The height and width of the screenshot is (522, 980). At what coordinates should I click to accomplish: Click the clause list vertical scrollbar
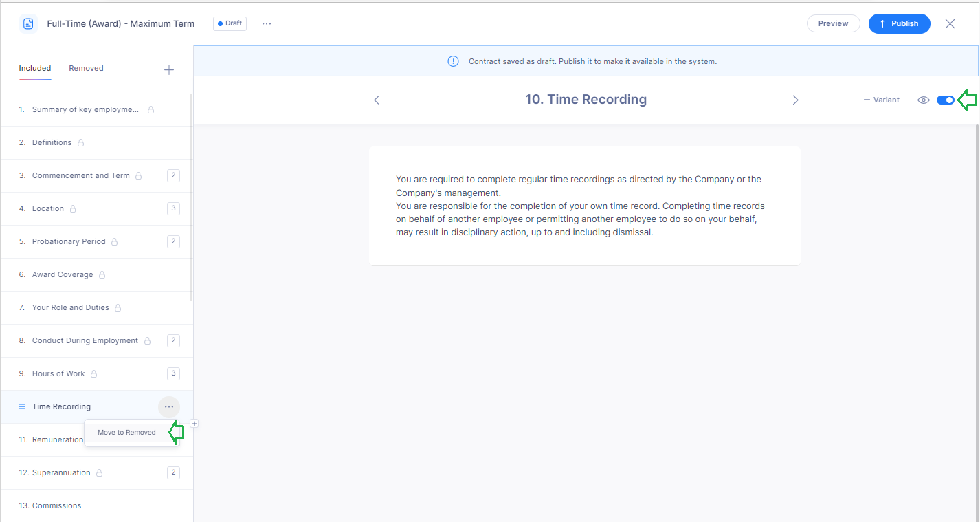190,199
